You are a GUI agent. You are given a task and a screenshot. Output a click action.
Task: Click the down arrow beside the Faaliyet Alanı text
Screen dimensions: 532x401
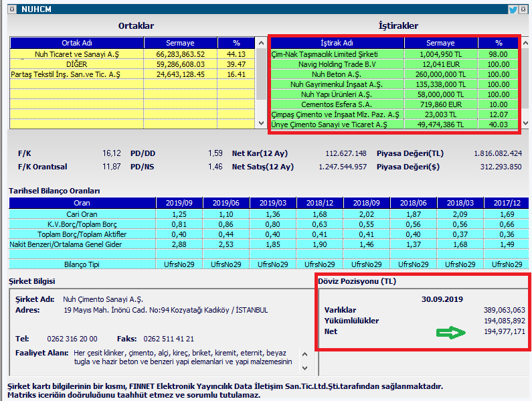pyautogui.click(x=304, y=368)
